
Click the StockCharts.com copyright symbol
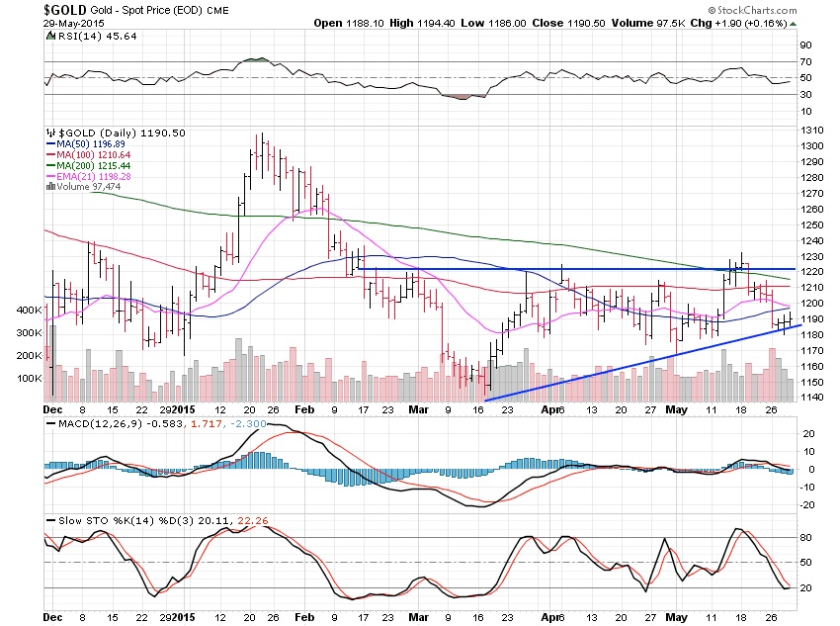pos(712,10)
